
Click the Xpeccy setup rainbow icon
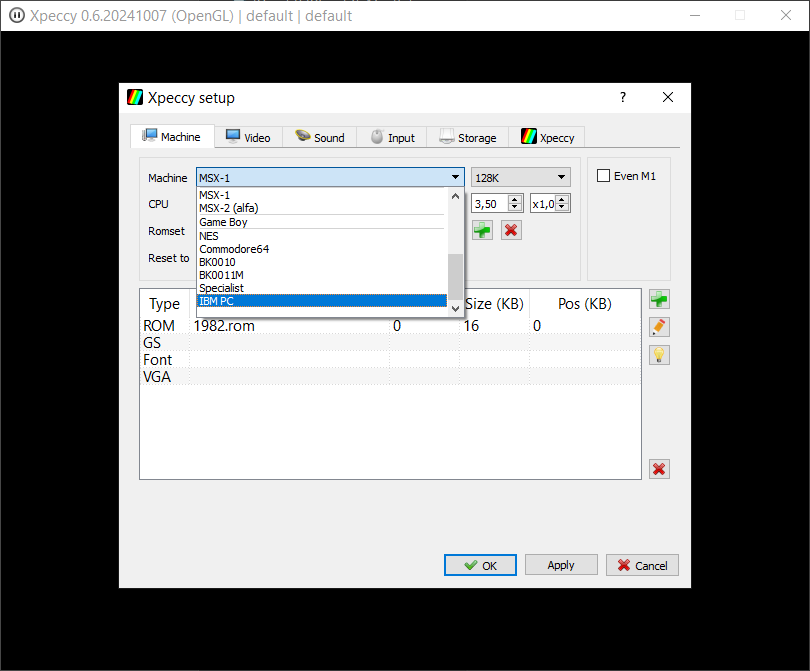[x=135, y=97]
